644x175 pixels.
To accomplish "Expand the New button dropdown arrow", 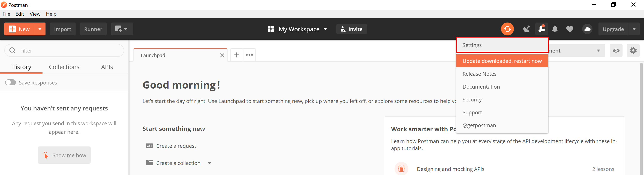I will pyautogui.click(x=40, y=29).
